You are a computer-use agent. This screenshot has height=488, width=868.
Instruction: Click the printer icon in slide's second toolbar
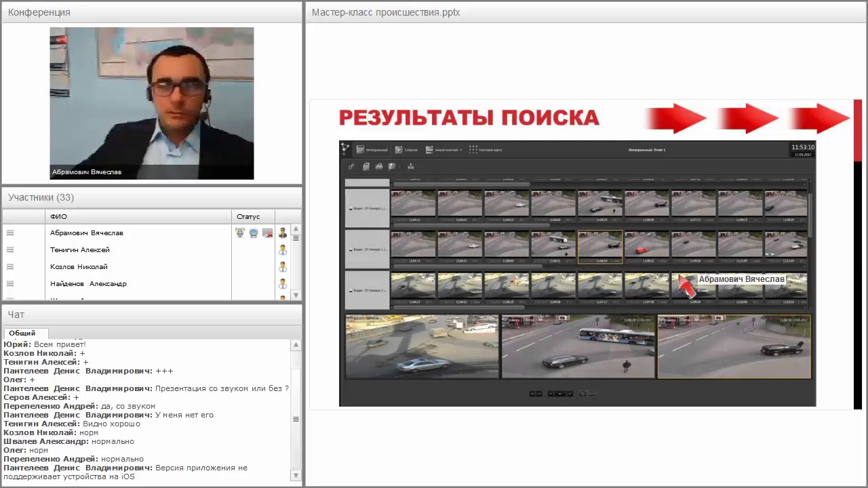click(378, 166)
